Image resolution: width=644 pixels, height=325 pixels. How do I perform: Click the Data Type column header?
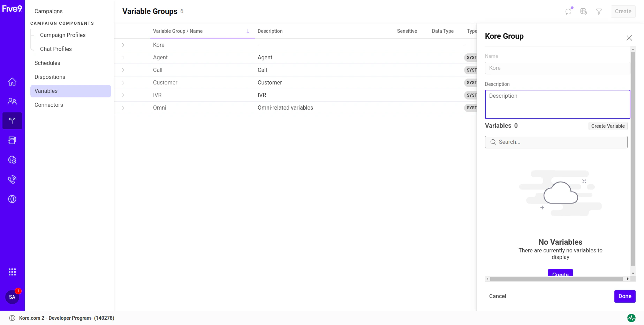(x=443, y=31)
